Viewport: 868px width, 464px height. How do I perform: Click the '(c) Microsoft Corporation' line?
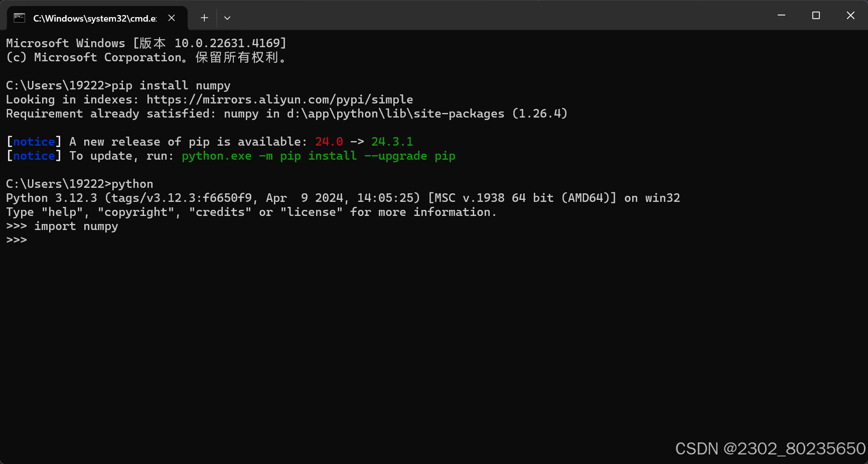pos(146,57)
